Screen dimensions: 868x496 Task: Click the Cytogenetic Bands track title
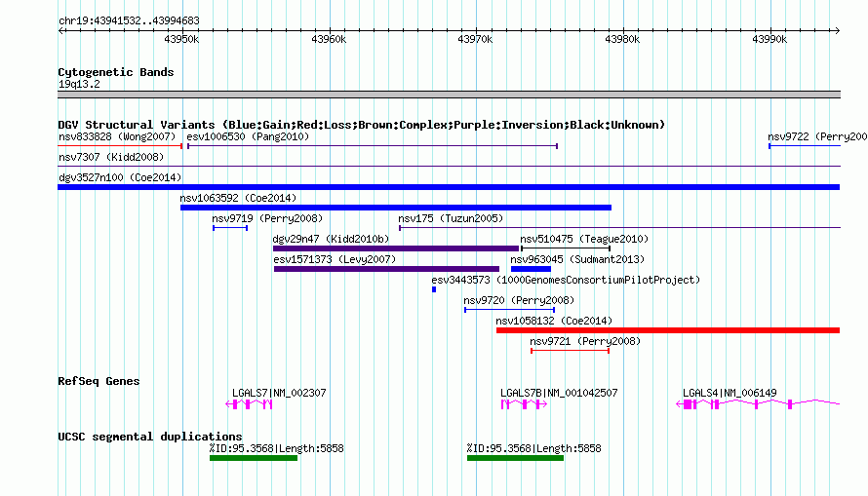click(x=116, y=72)
